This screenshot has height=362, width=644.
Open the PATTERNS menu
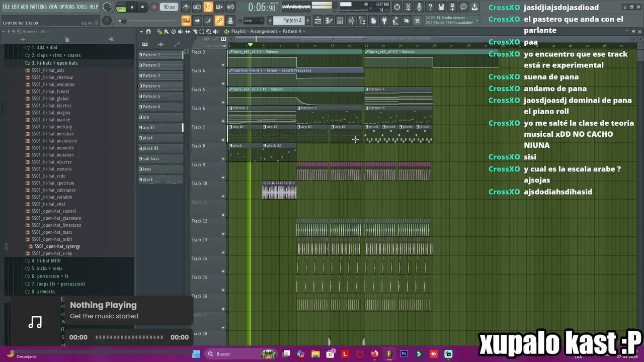click(38, 7)
